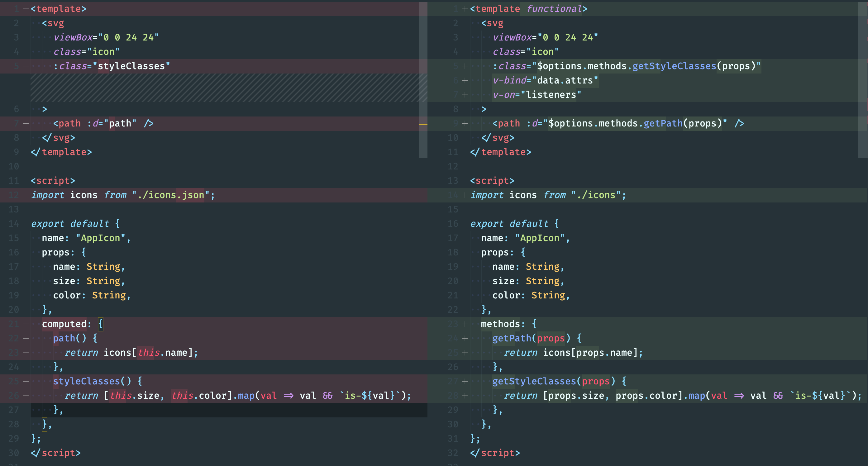Click closing </svg> tag in right pane
This screenshot has width=868, height=466.
(x=498, y=138)
